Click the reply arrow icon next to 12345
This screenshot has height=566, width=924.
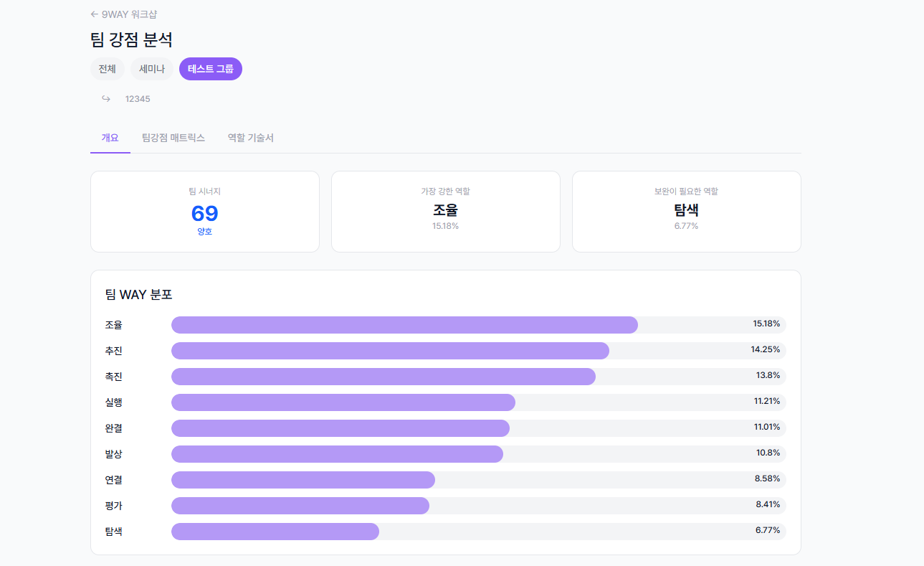[105, 98]
